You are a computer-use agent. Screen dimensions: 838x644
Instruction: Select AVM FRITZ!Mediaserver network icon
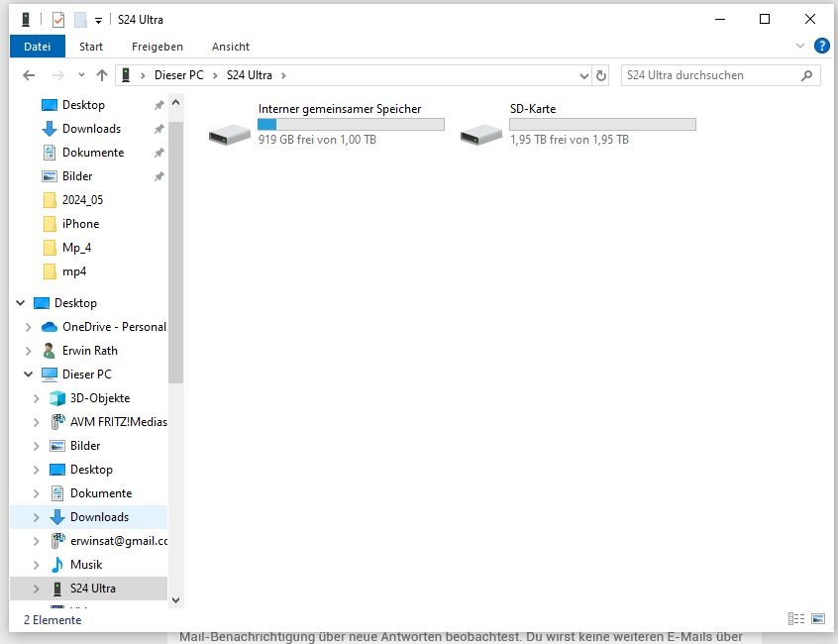point(57,422)
